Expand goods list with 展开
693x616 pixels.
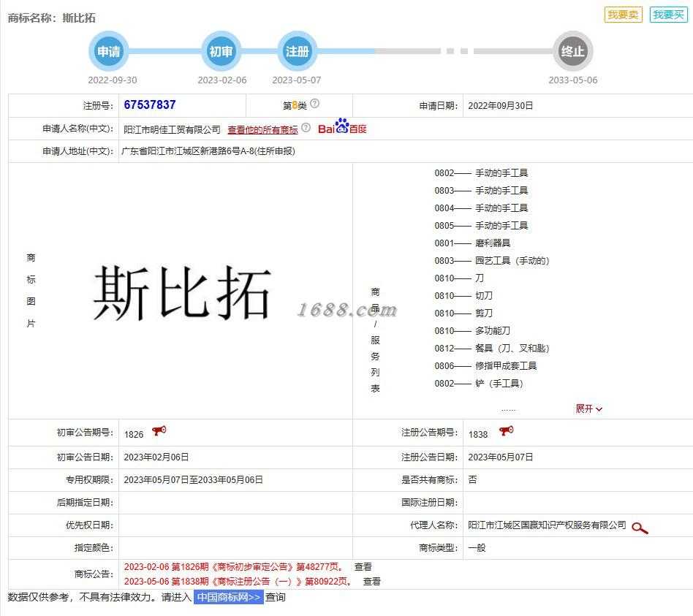(x=588, y=408)
